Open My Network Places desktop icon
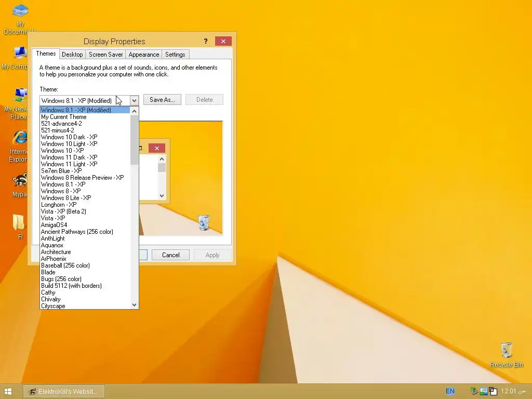Image resolution: width=532 pixels, height=399 pixels. [x=16, y=103]
